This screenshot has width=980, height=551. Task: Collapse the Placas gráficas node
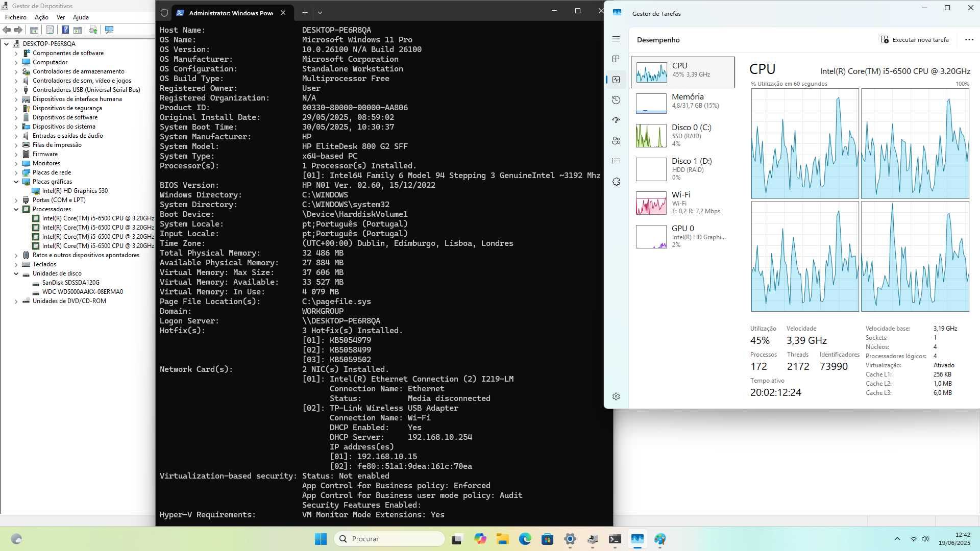tap(16, 182)
